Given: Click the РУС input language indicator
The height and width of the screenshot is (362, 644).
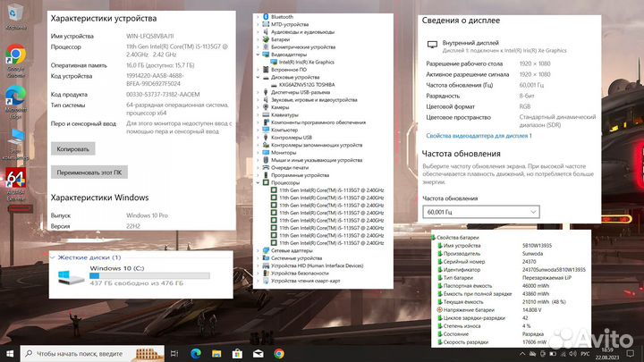Looking at the screenshot, I should [x=585, y=354].
